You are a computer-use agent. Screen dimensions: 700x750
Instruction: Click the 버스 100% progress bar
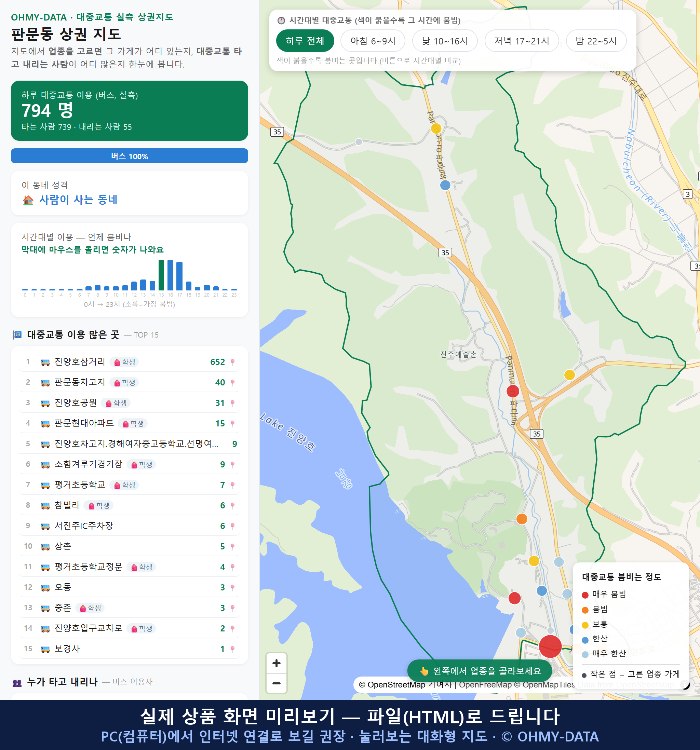coord(130,156)
